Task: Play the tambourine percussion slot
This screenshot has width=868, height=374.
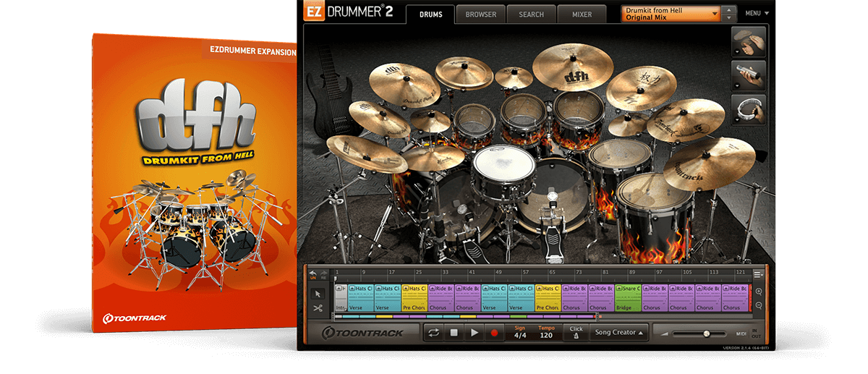Action: coord(749,109)
